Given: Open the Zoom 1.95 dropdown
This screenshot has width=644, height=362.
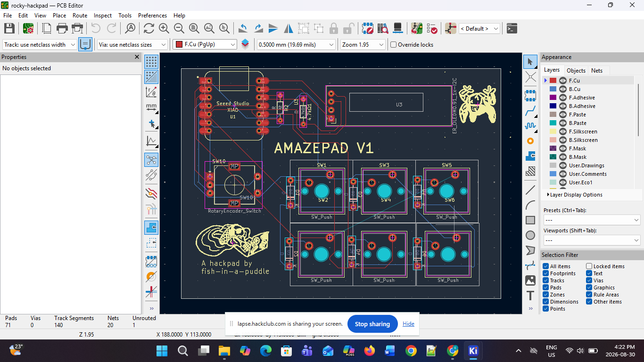Looking at the screenshot, I should point(363,45).
